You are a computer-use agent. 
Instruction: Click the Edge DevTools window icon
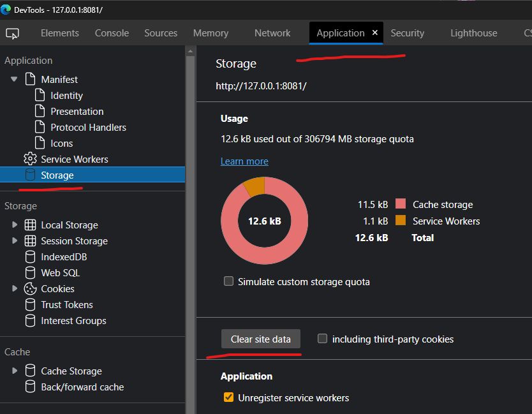6,10
